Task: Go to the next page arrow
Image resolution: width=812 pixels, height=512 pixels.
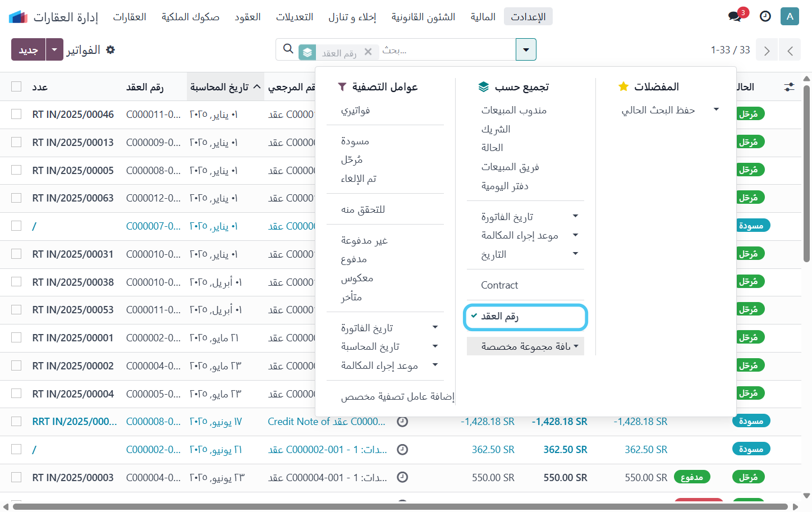Action: 767,51
